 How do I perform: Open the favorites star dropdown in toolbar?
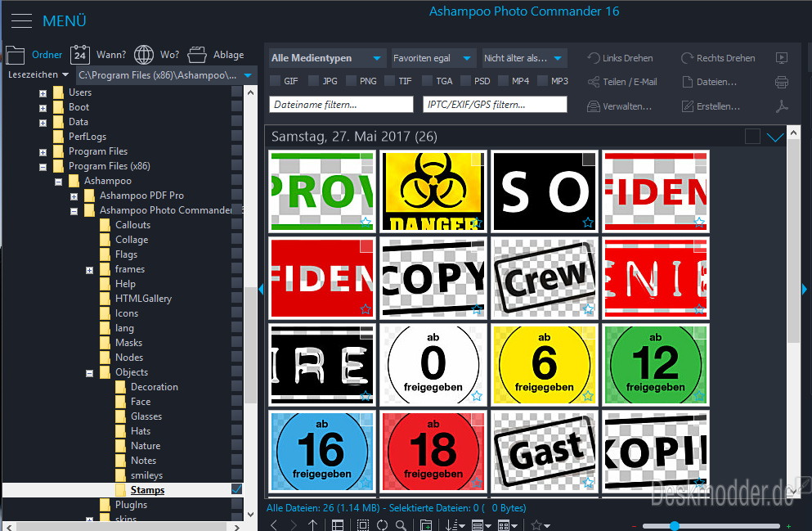(541, 524)
